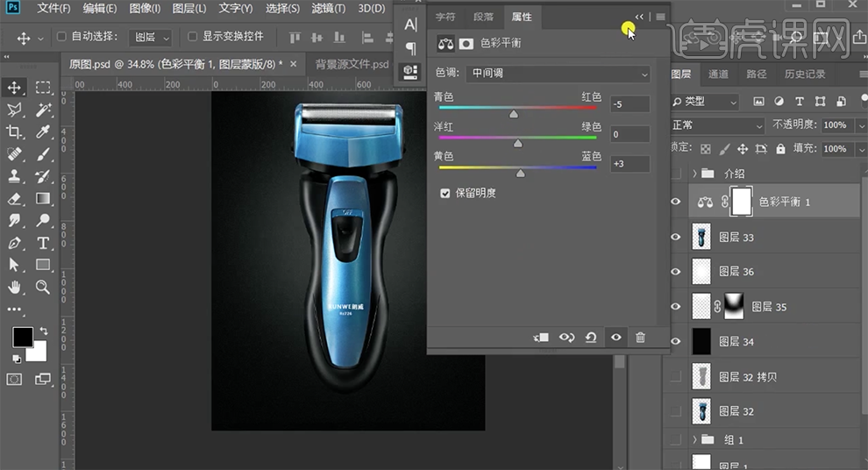
Task: Enable the 自动选择 checkbox
Action: click(62, 37)
